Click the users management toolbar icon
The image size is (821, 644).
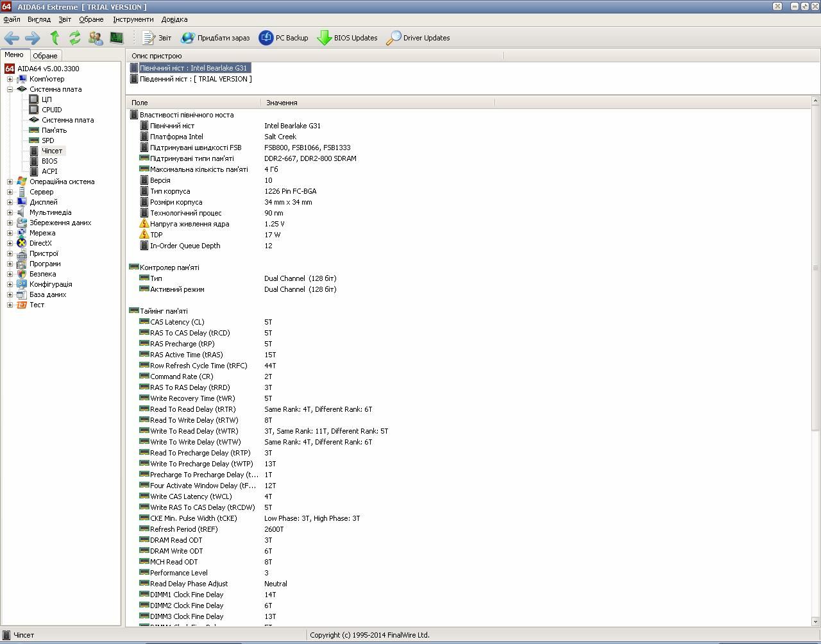(x=96, y=38)
